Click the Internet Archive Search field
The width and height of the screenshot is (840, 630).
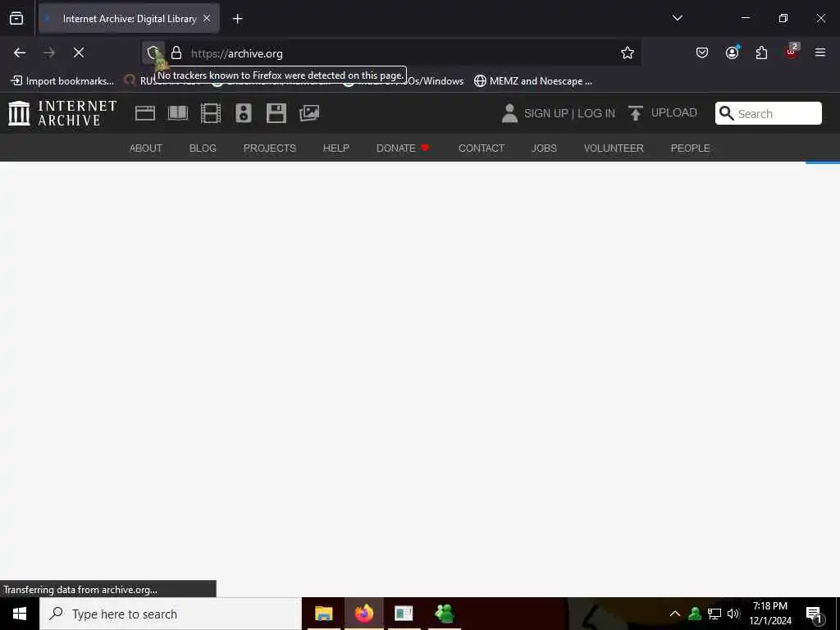(768, 113)
